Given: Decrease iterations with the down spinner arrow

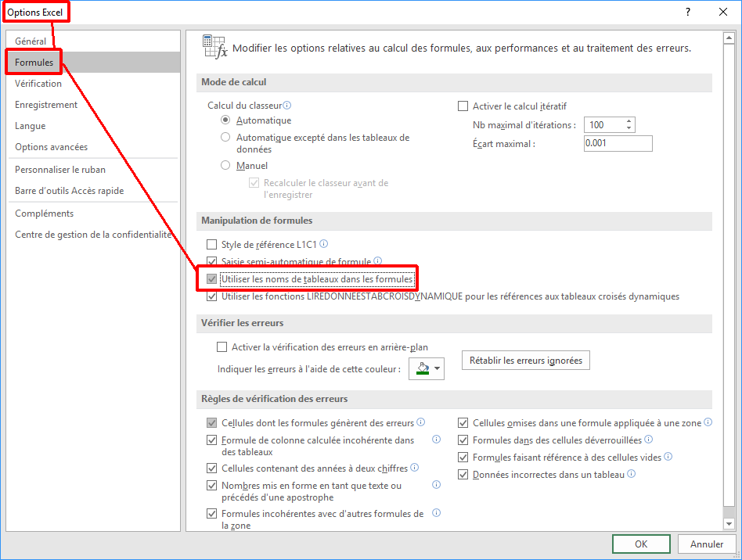Looking at the screenshot, I should coord(629,128).
